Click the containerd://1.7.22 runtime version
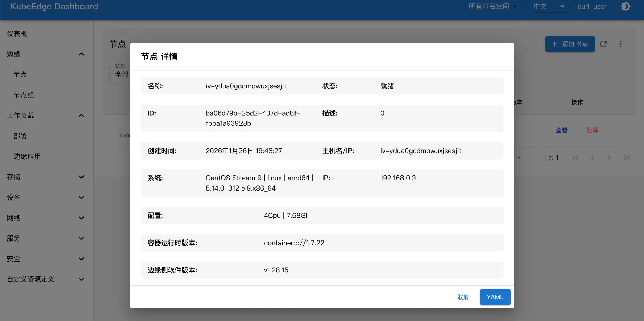 coord(294,243)
